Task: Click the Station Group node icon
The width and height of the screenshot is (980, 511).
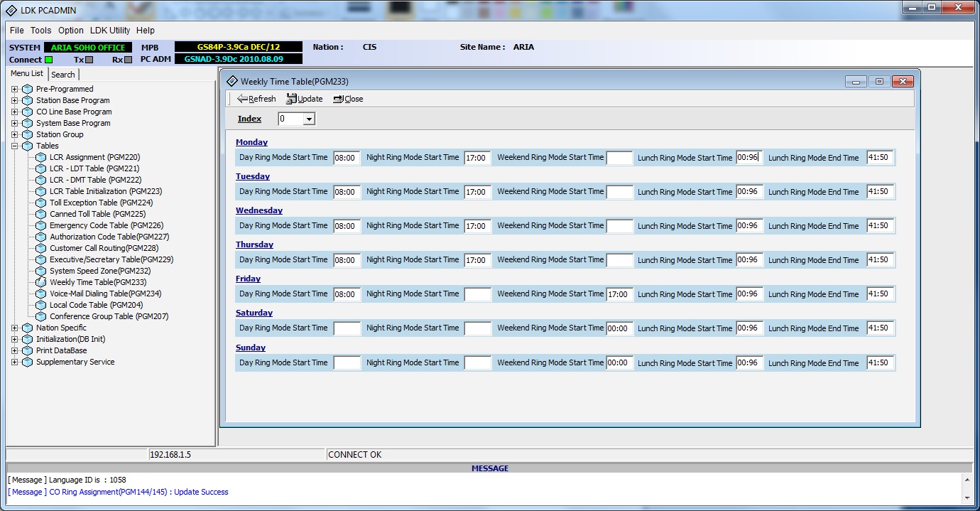Action: point(27,134)
